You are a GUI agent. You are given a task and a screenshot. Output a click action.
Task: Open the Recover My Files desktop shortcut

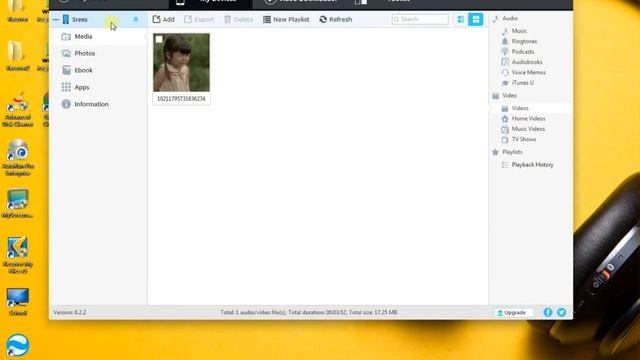(x=18, y=255)
